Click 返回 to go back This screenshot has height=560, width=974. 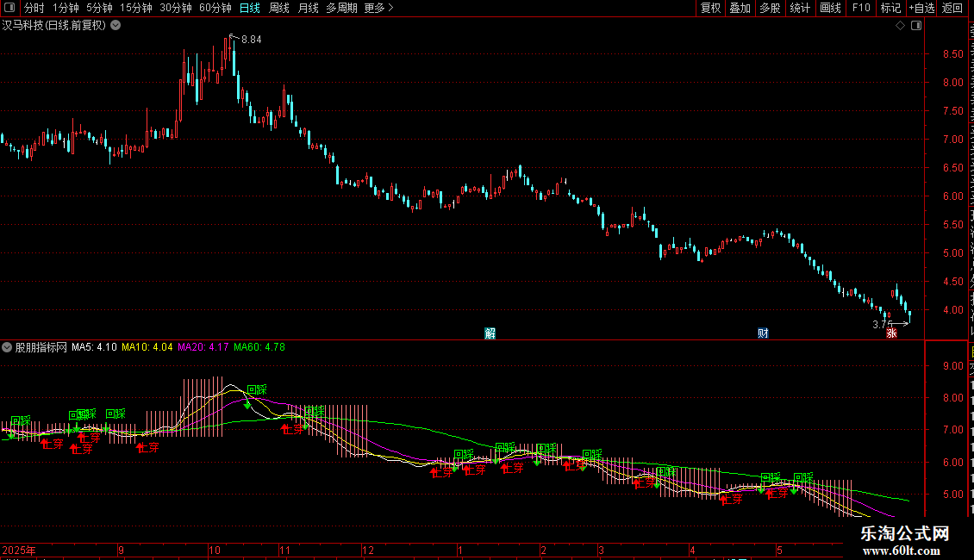pos(952,8)
